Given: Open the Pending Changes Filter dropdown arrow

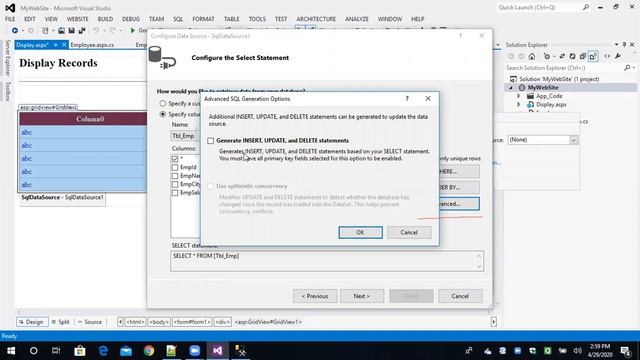Looking at the screenshot, I should tap(554, 56).
